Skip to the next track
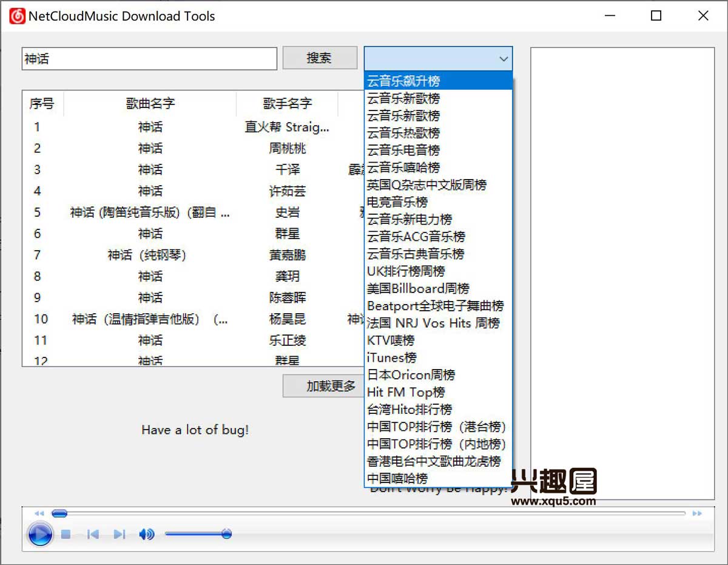The width and height of the screenshot is (728, 565). [120, 535]
